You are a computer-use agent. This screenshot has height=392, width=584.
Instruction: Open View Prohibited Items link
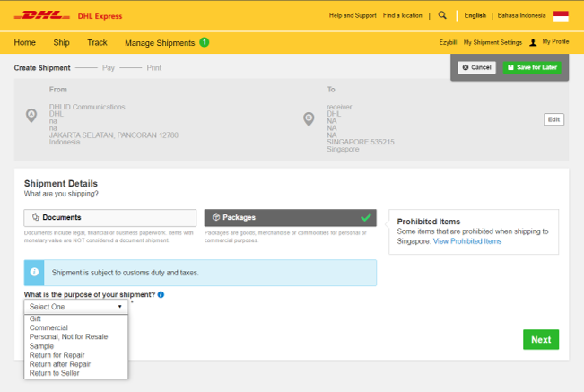[x=467, y=241]
